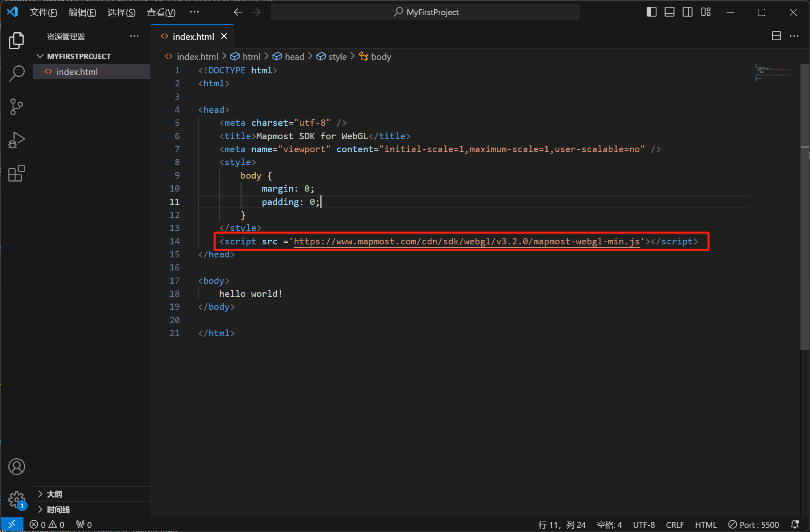Open the Search view in activity bar
The image size is (810, 532).
tap(16, 73)
